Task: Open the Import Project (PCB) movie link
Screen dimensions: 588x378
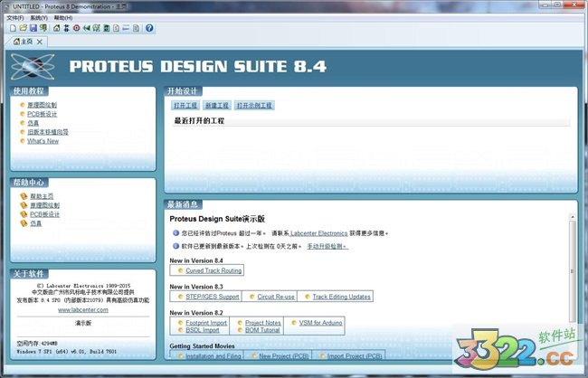Action: coord(355,356)
